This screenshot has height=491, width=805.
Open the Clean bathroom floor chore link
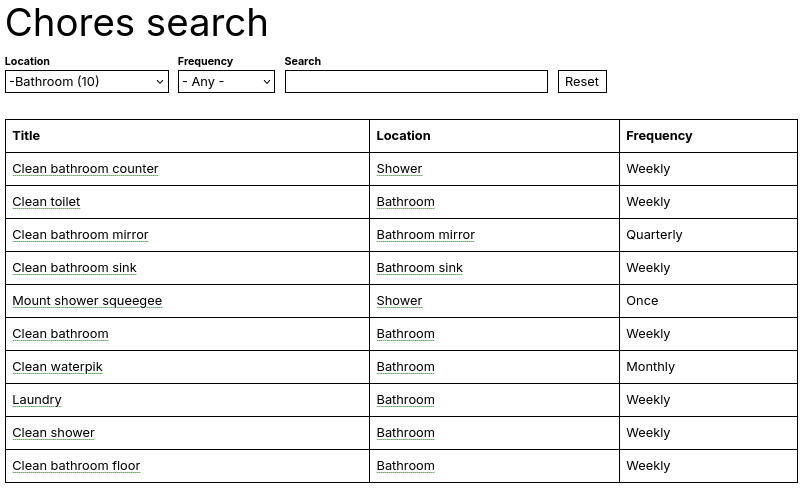(x=76, y=466)
